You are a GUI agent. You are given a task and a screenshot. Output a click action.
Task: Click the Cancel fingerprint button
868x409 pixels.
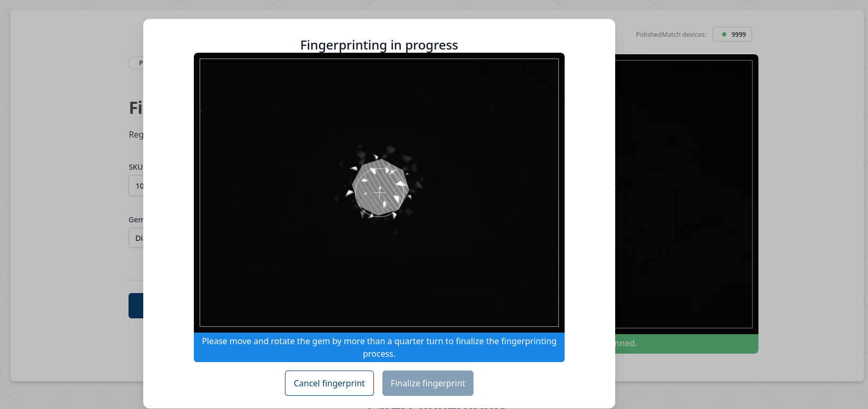(329, 383)
